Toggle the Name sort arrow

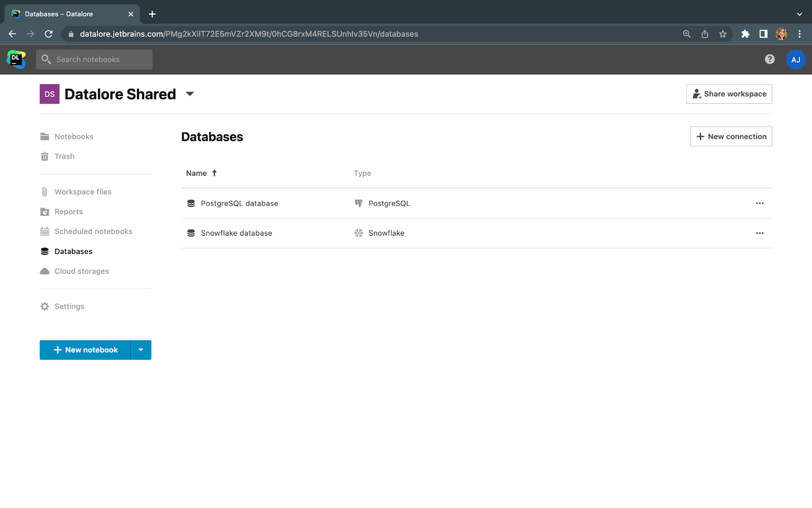tap(214, 173)
